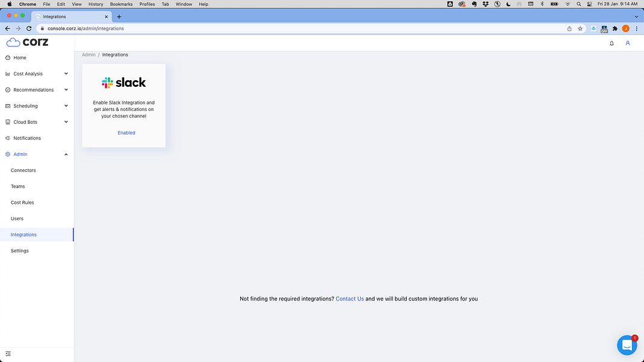Screen dimensions: 644x362
Task: Click the Corz cloud logo
Action: 27,42
